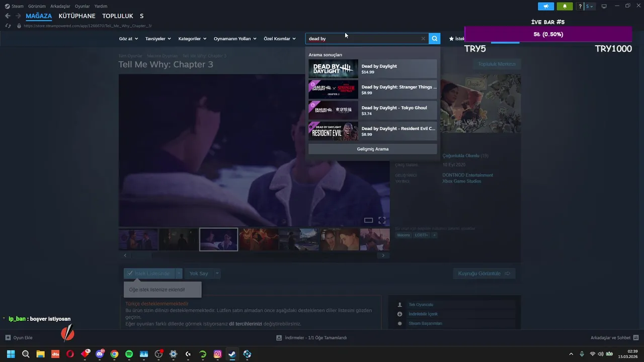Open Opera browser from taskbar
644x362 pixels.
[70, 354]
